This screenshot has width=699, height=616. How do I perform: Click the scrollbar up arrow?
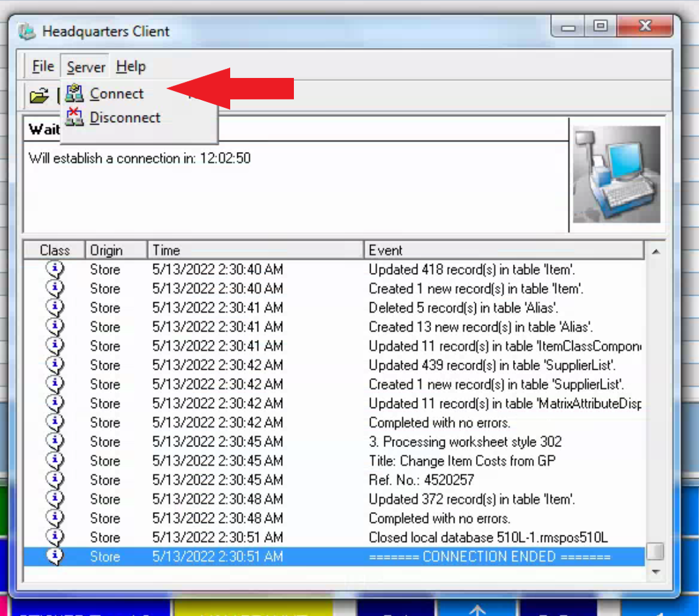pos(655,251)
